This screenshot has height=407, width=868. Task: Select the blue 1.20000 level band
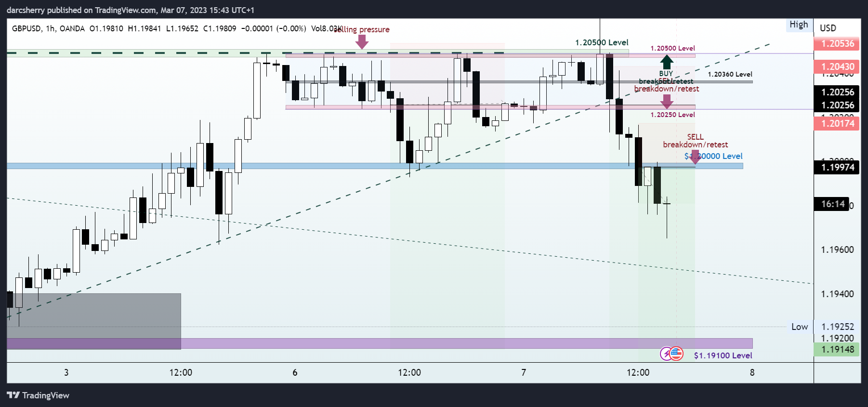(375, 166)
